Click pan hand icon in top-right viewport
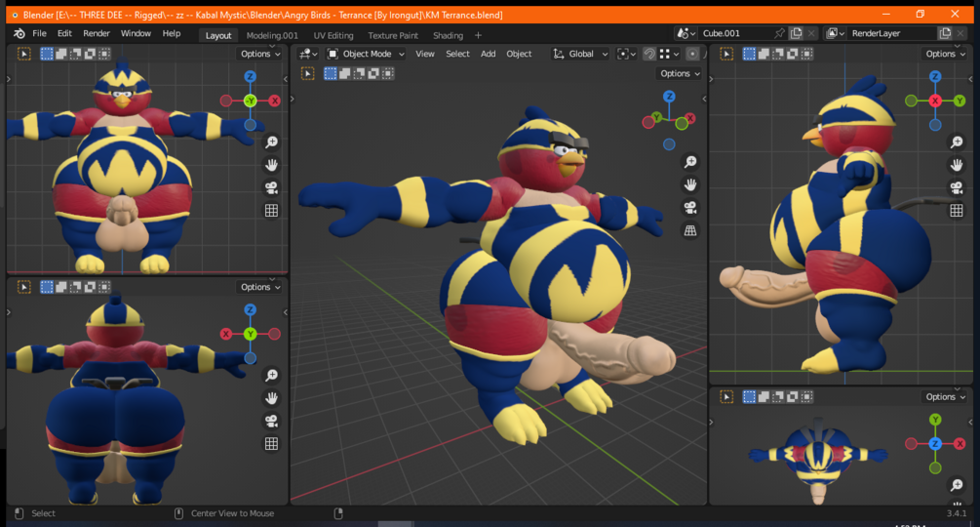This screenshot has width=980, height=527. [x=957, y=165]
